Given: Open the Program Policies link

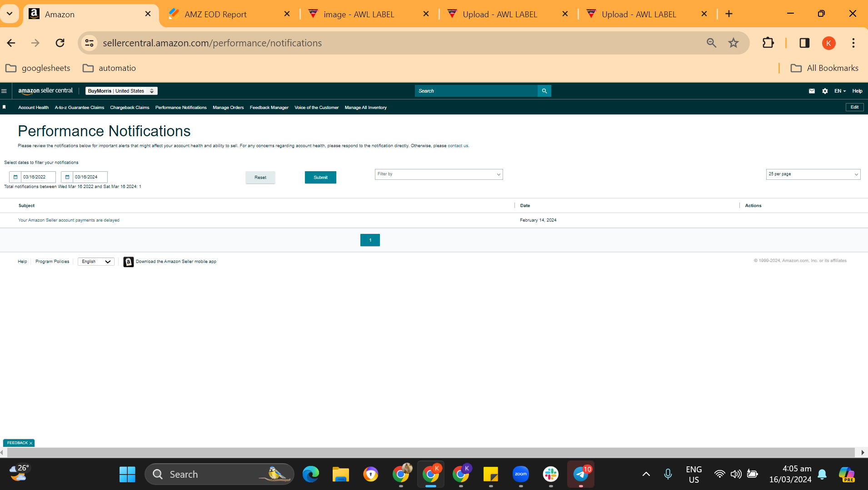Looking at the screenshot, I should click(x=52, y=262).
